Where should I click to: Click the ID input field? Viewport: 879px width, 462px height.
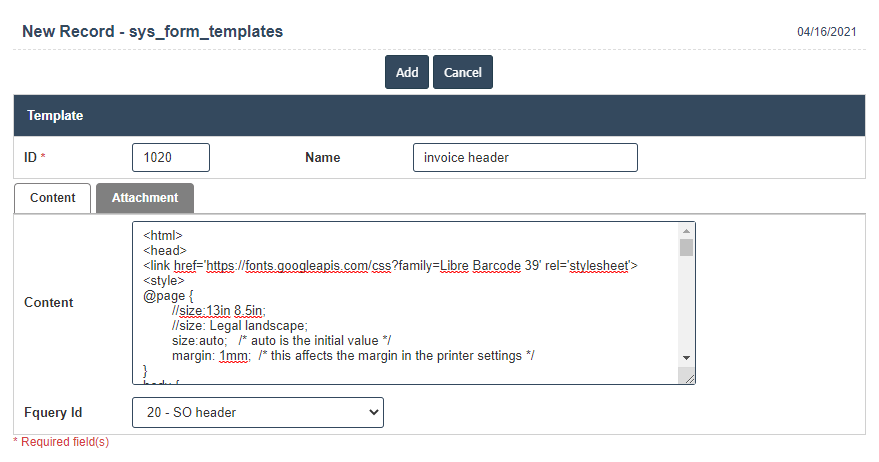pos(170,158)
